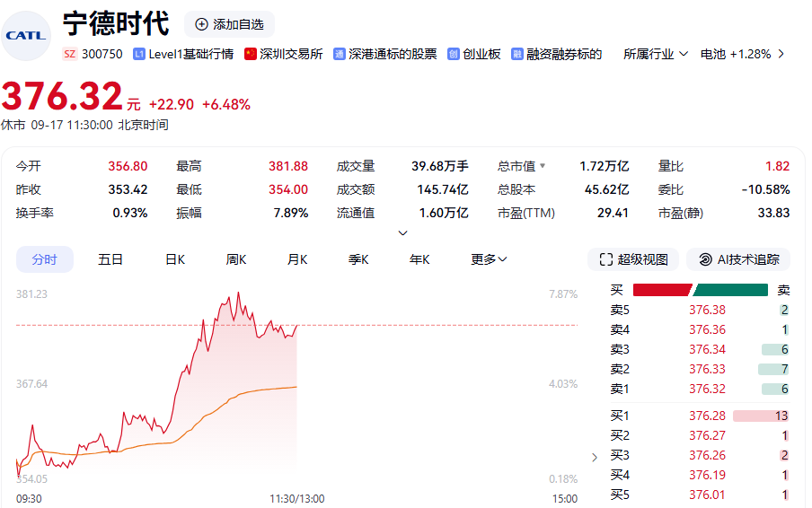812x508 pixels.
Task: Click the 买1 order row at 376.28
Action: [x=699, y=416]
